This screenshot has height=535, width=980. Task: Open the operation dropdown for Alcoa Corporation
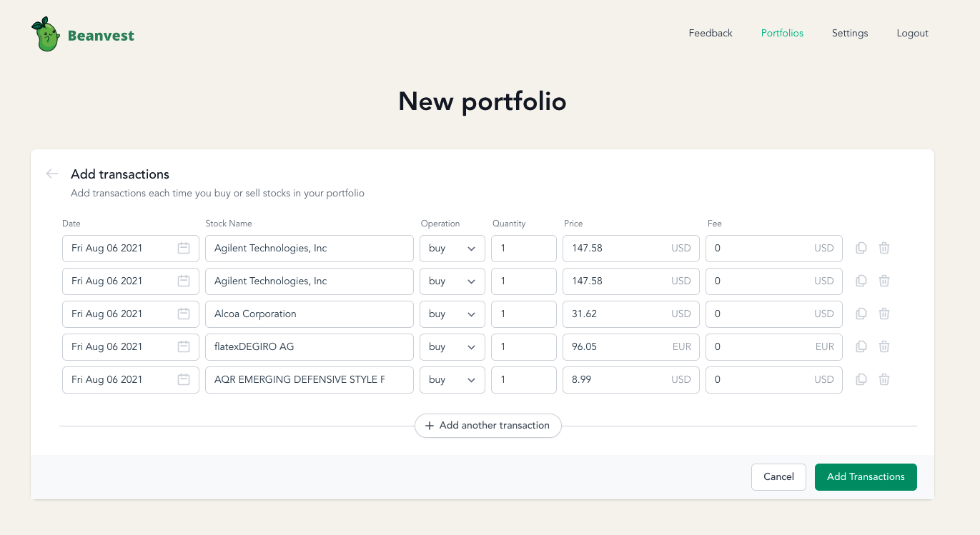(x=452, y=314)
